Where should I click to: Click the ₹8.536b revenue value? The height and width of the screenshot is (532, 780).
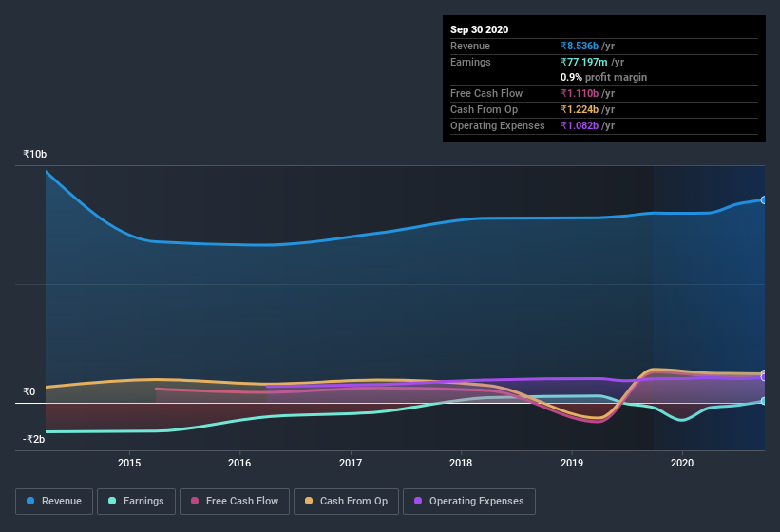[580, 46]
